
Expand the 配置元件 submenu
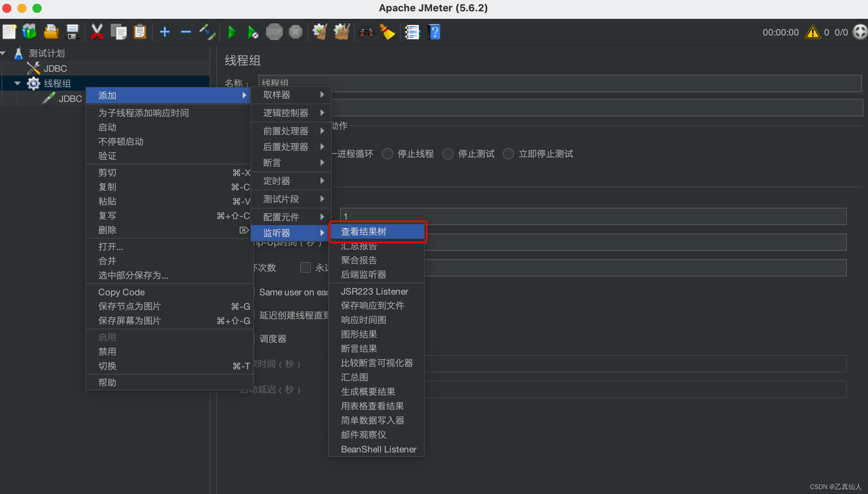(x=291, y=217)
